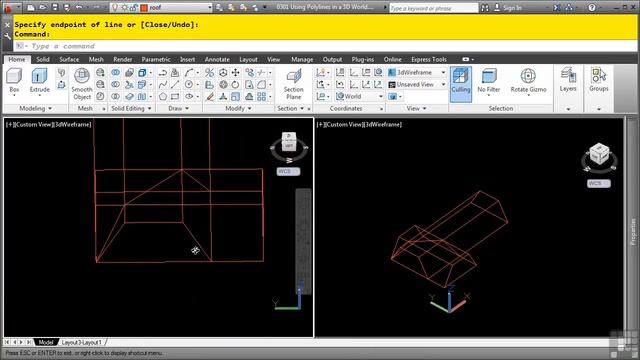Open the vertical Properties palette bar
The width and height of the screenshot is (640, 360).
(633, 232)
